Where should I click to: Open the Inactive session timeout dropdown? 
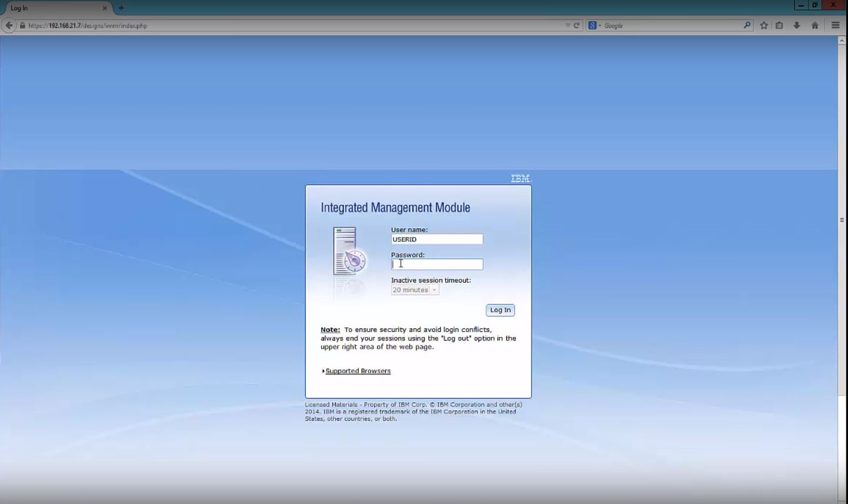[435, 289]
